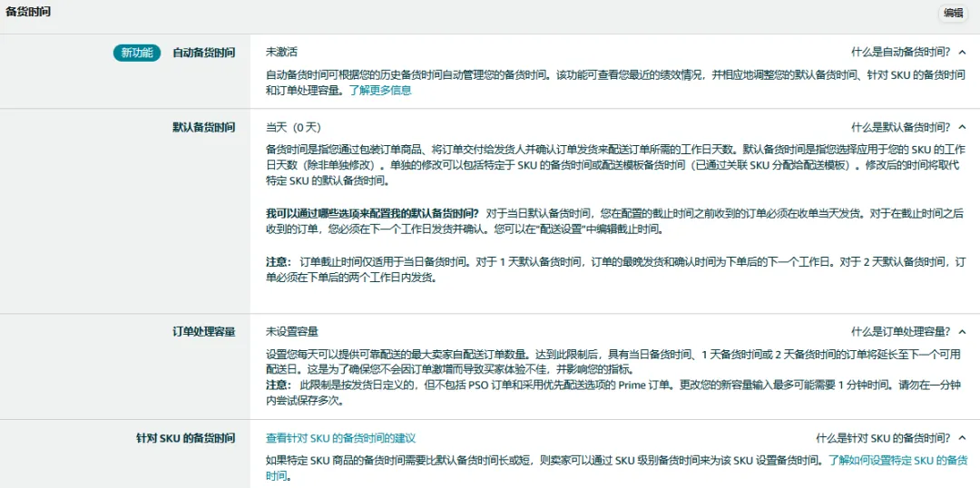The width and height of the screenshot is (980, 488).
Task: Click the 未激活 status text
Action: click(281, 53)
